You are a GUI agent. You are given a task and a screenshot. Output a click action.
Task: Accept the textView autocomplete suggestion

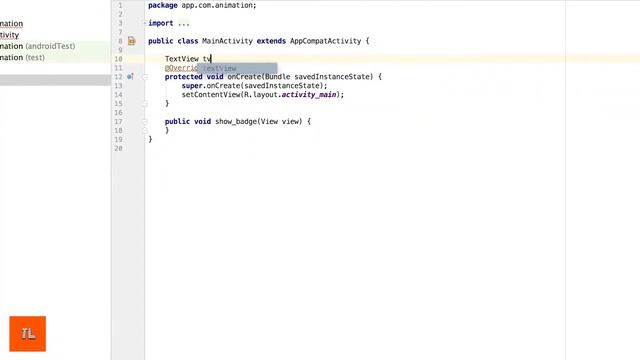click(237, 68)
